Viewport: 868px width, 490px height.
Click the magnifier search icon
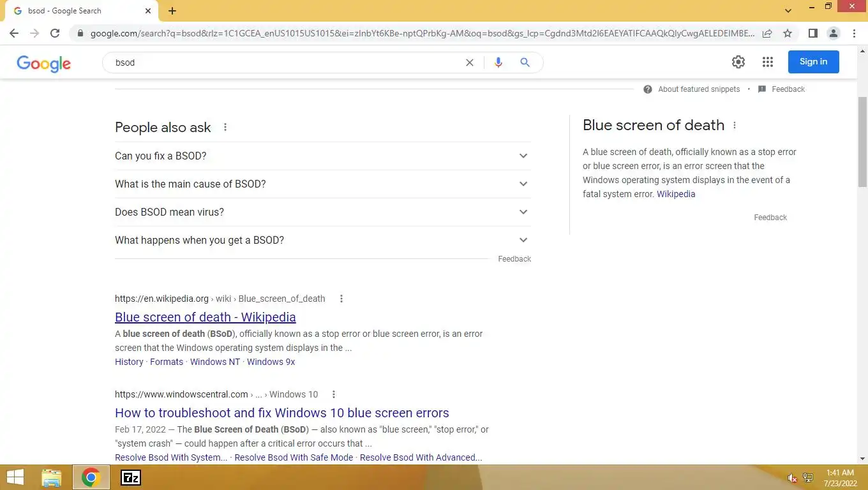[525, 63]
